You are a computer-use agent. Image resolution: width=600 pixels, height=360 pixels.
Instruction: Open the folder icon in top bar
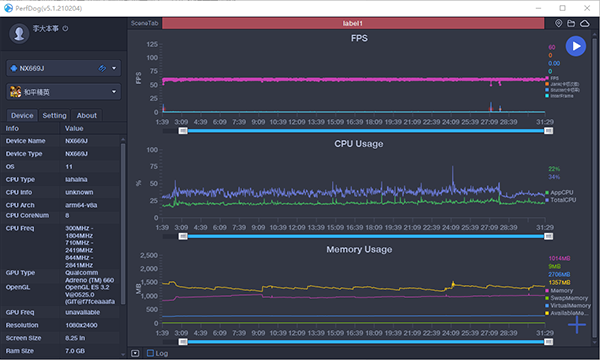click(x=571, y=23)
